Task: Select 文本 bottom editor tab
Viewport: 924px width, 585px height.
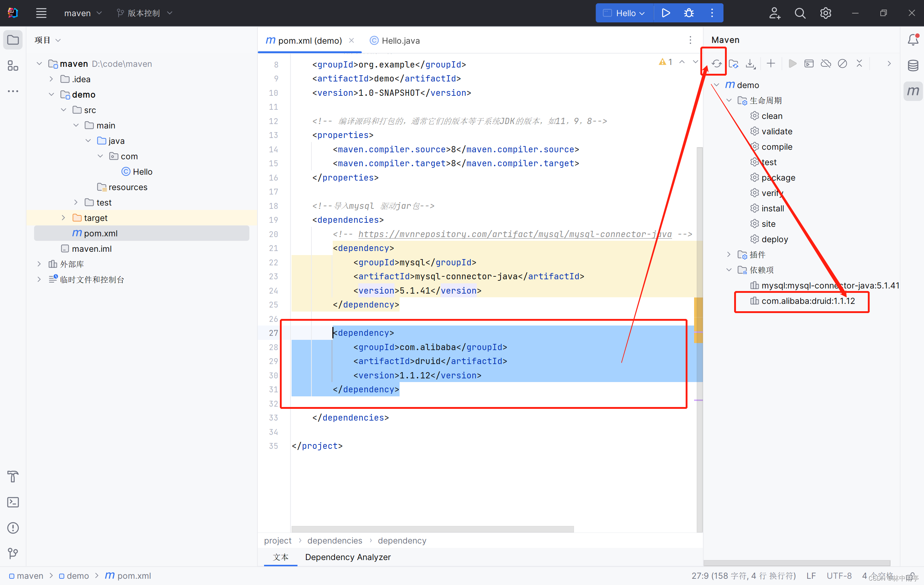Action: 281,557
